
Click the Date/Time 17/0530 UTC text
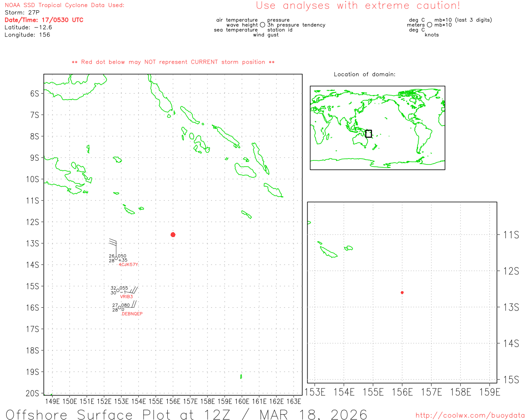44,20
